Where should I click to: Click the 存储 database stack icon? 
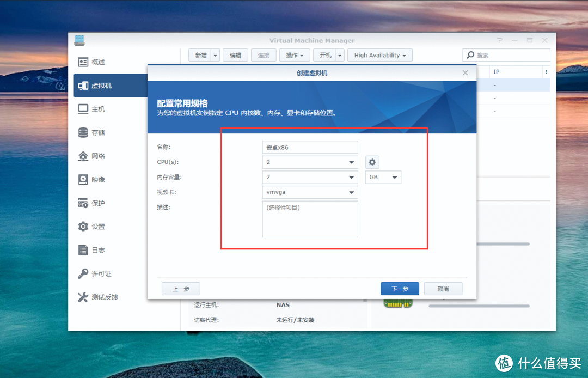[83, 132]
